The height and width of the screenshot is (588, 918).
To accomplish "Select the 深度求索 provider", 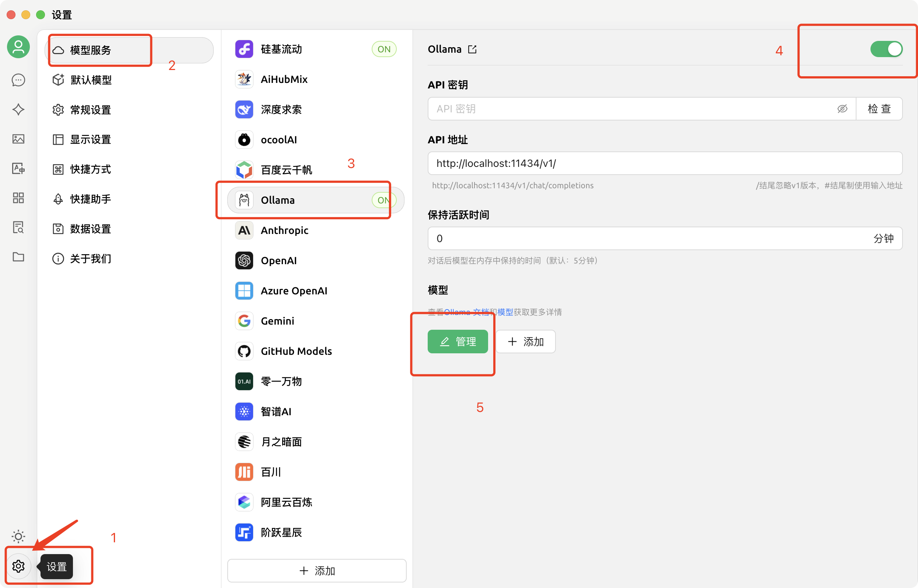I will pyautogui.click(x=316, y=109).
